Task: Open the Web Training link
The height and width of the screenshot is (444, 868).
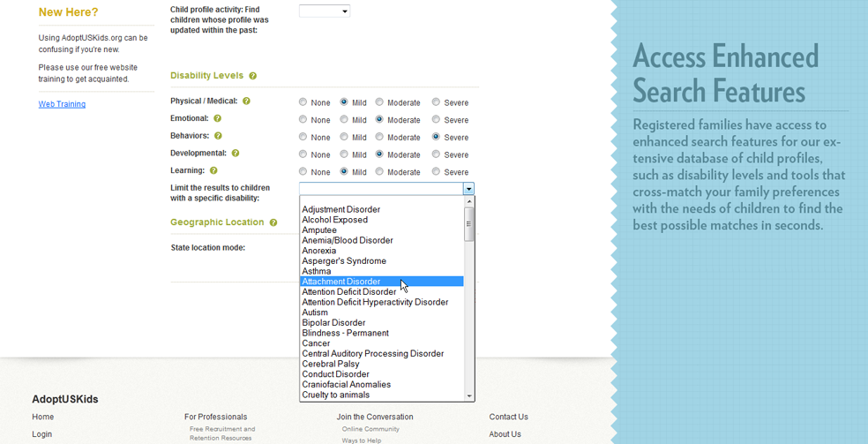Action: pyautogui.click(x=62, y=104)
